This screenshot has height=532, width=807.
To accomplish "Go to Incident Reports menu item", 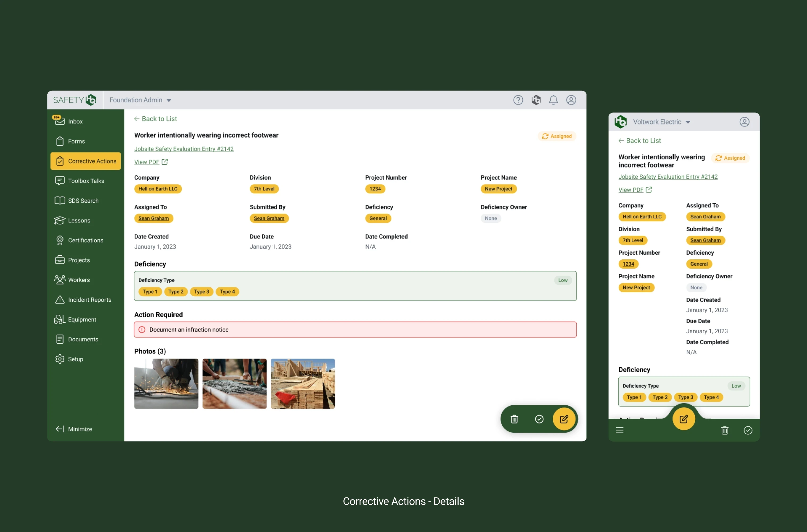I will tap(89, 300).
